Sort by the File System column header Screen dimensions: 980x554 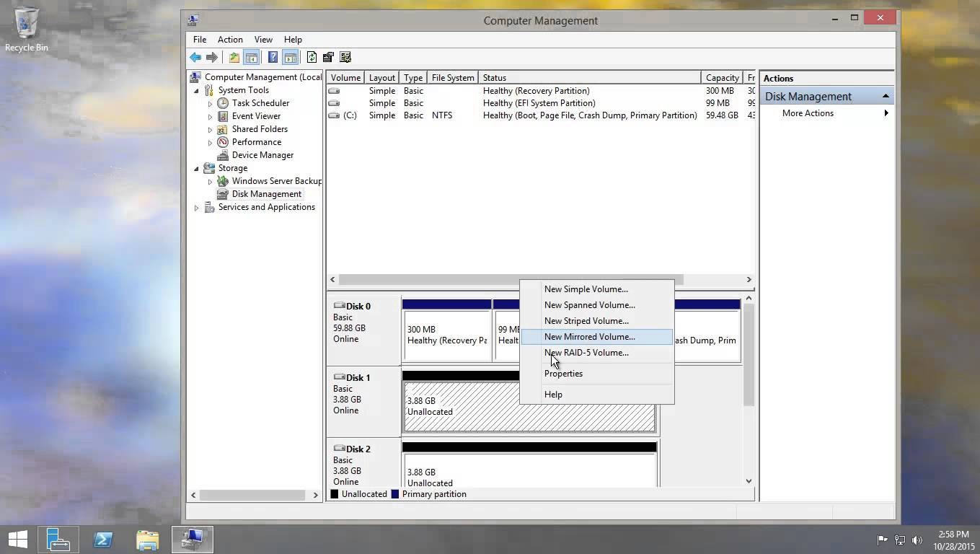(453, 78)
